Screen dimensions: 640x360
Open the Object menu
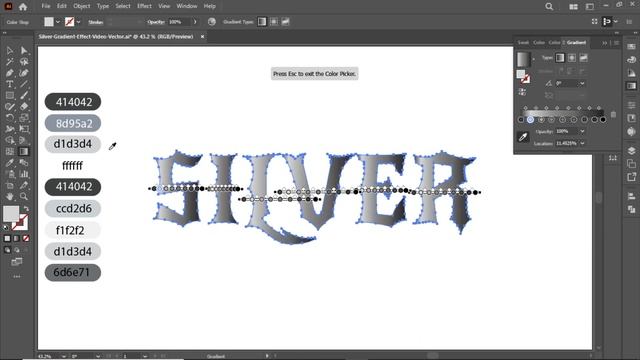[82, 6]
